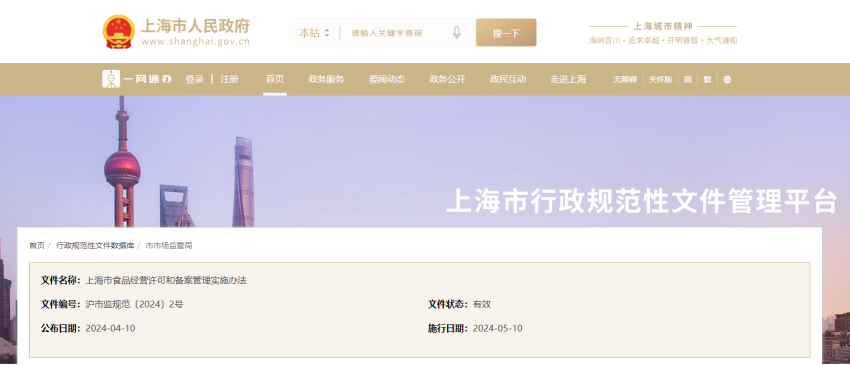Click the 上海市行政规范性文件管理平台 banner title

[642, 201]
